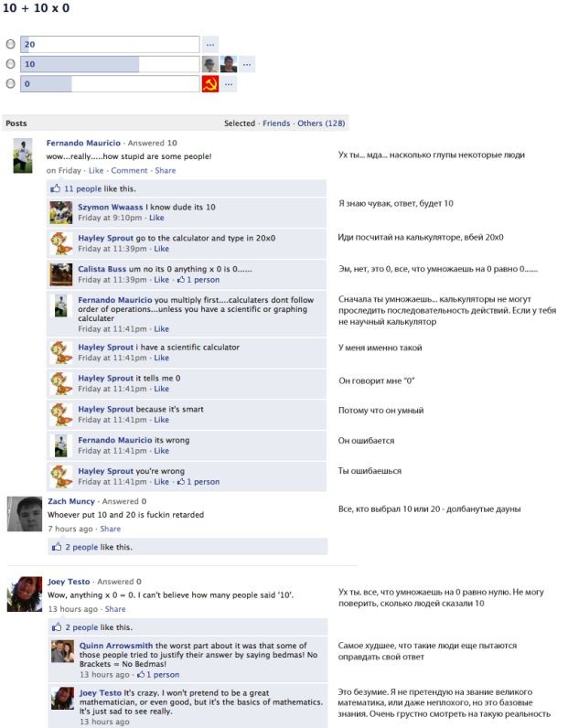Click Joey Testo's avatar on the 'Answered 0' post
The height and width of the screenshot is (728, 568).
25,594
